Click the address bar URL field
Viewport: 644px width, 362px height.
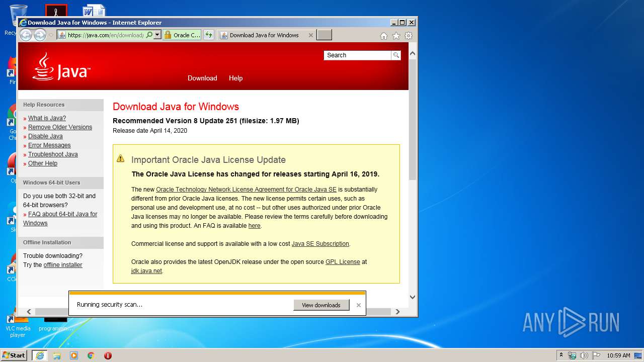[x=105, y=35]
